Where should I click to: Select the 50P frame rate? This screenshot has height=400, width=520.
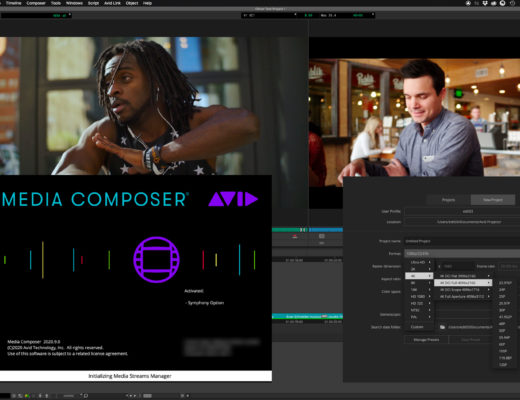(x=505, y=331)
